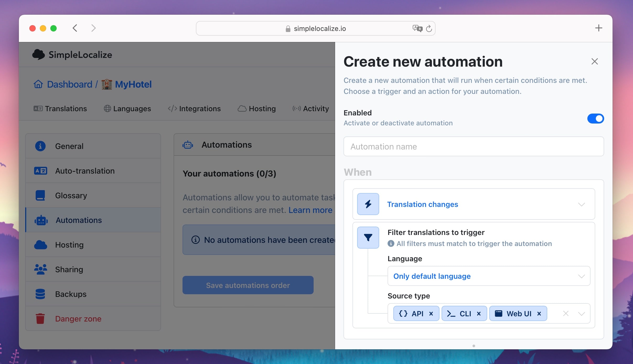The width and height of the screenshot is (633, 364).
Task: Click the SimpleLocalize cloud logo icon
Action: click(39, 55)
